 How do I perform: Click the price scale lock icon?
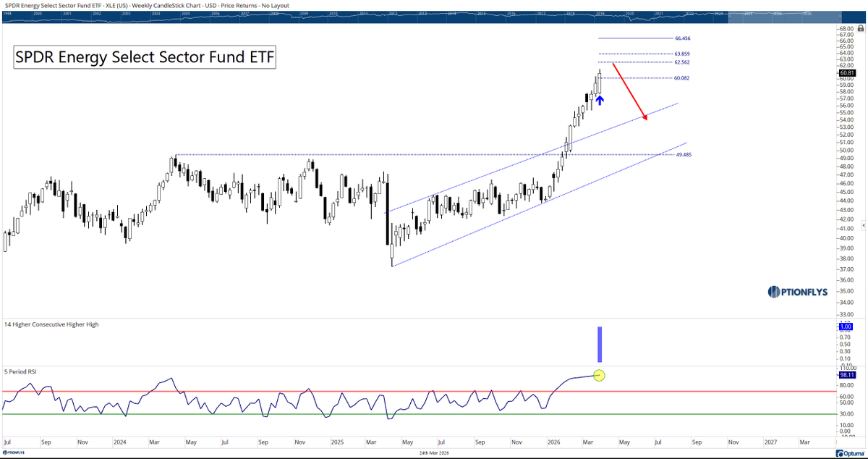coord(862,28)
